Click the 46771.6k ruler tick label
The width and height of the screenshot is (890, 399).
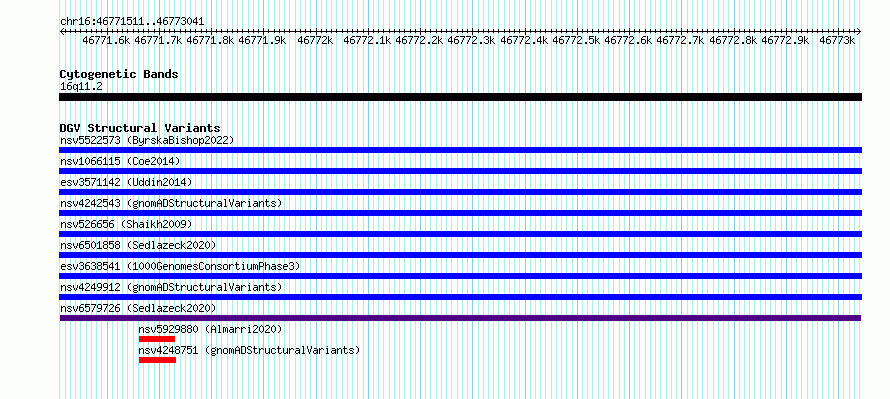106,40
